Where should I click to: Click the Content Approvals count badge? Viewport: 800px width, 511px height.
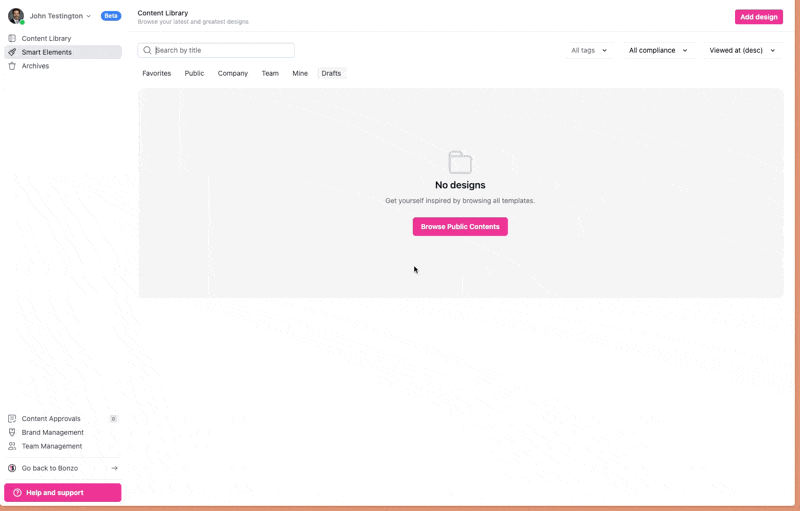pyautogui.click(x=113, y=419)
